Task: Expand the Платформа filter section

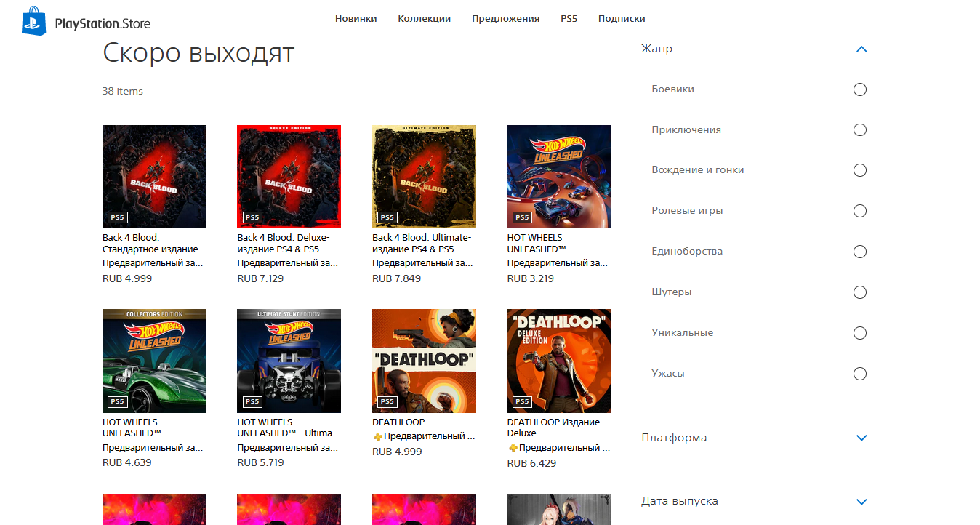Action: [862, 438]
